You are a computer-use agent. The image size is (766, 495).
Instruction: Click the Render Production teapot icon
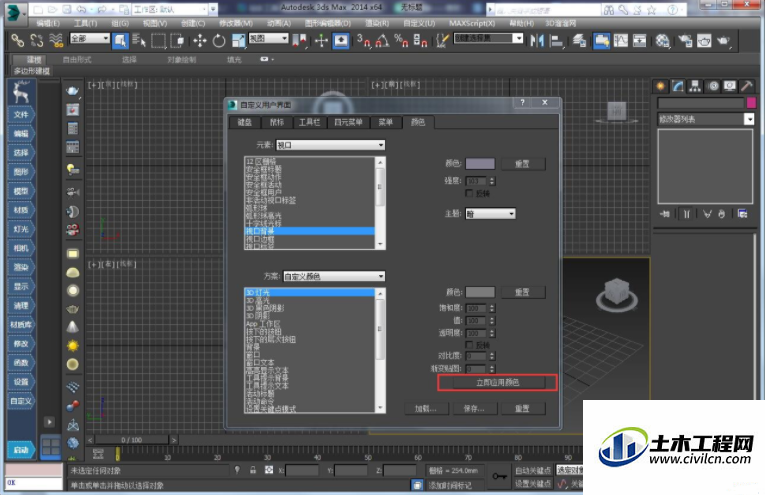click(723, 41)
